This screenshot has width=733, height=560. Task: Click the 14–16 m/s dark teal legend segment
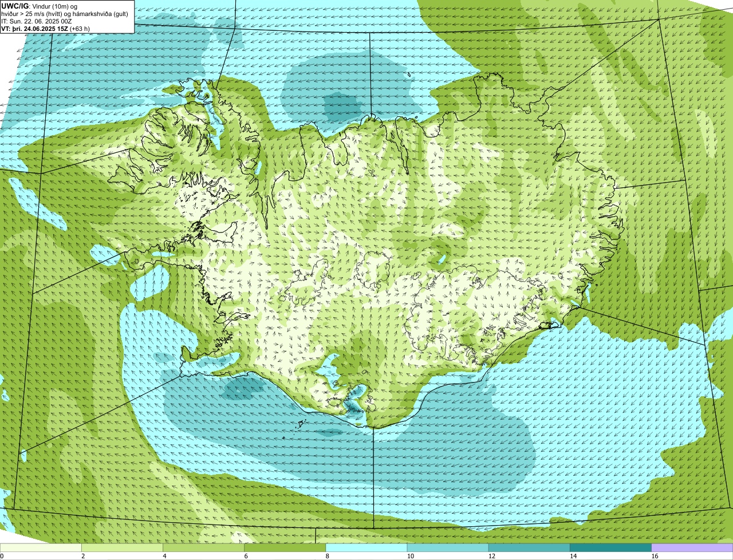tap(611, 547)
